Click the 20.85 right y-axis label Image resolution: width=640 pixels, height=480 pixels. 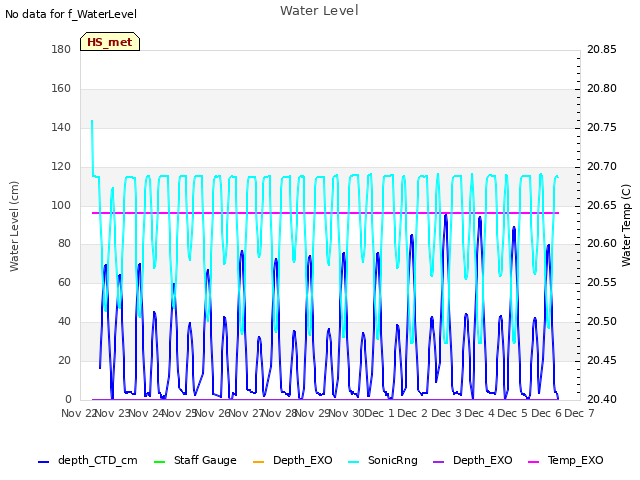[x=602, y=49]
